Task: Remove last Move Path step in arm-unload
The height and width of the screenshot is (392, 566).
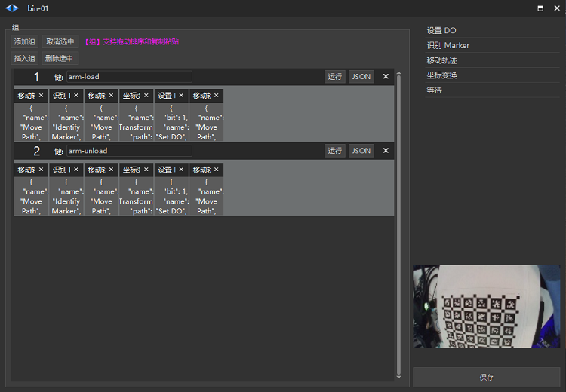Action: coord(217,170)
